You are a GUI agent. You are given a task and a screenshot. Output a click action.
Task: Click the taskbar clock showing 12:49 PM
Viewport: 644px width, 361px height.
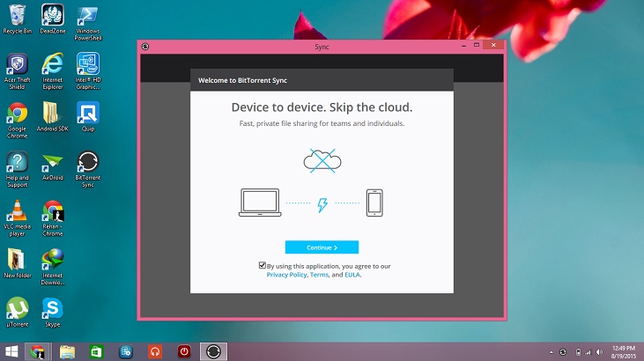[x=621, y=351]
